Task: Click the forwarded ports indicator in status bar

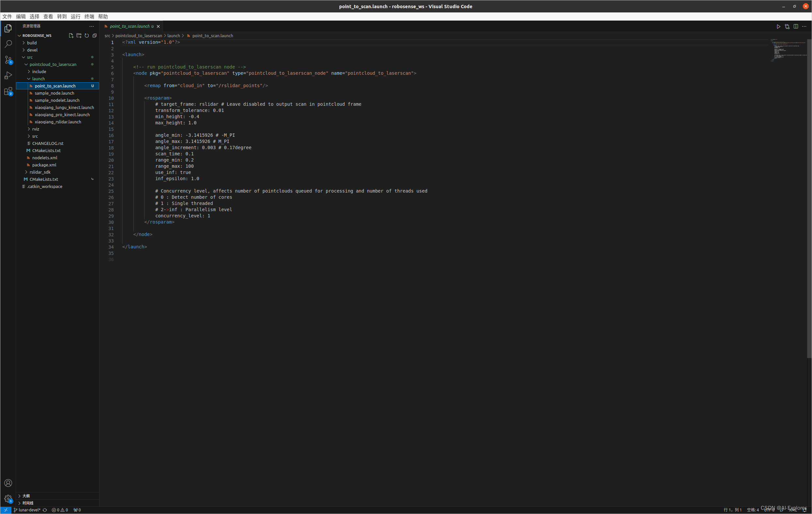Action: tap(77, 510)
